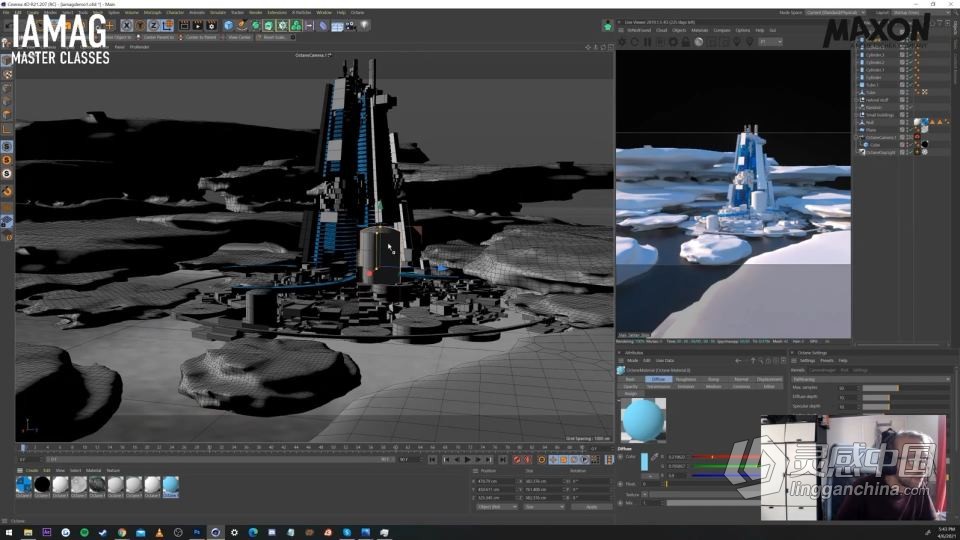Open the MoGraph menu
The image size is (960, 540).
152,12
